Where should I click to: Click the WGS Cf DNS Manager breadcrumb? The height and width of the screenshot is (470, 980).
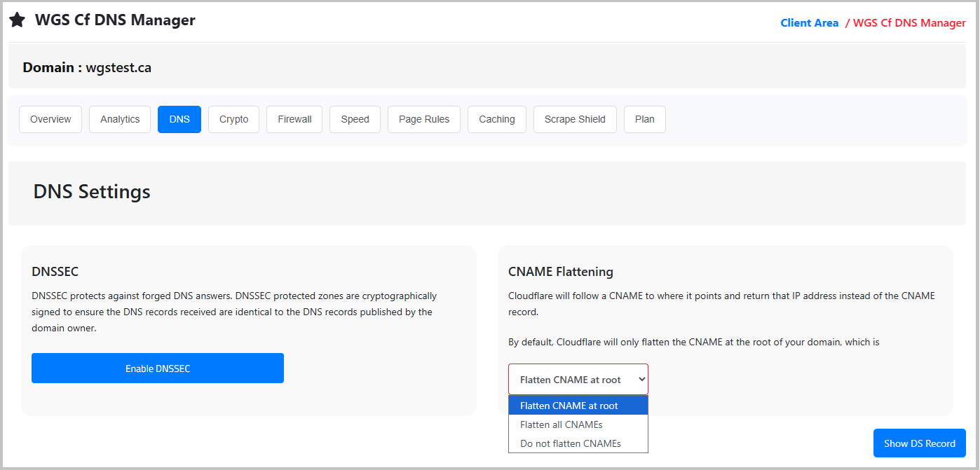[x=908, y=23]
